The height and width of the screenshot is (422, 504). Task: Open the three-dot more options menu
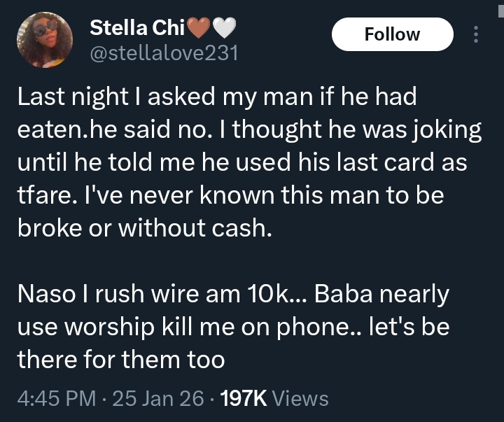[x=477, y=35]
